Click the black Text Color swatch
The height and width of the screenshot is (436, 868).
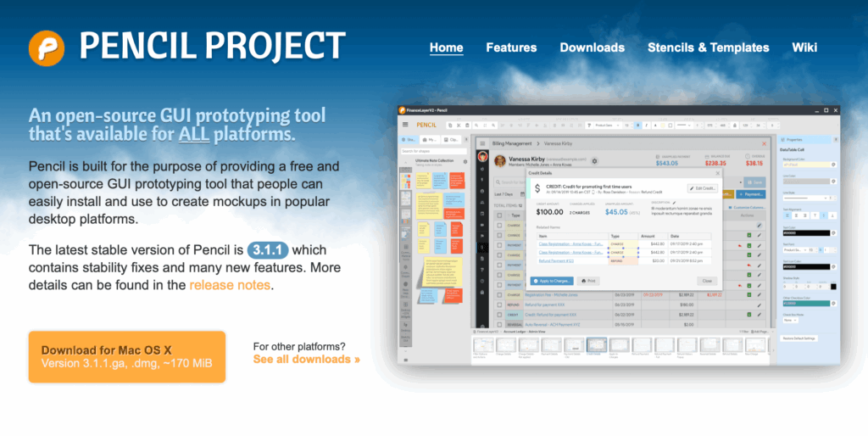(807, 233)
